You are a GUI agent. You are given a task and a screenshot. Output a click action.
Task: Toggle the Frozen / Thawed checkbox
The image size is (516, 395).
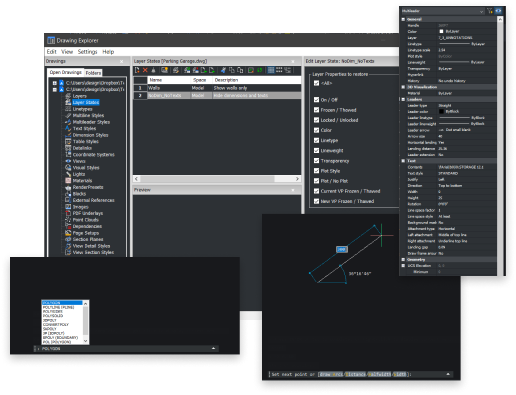tap(316, 110)
